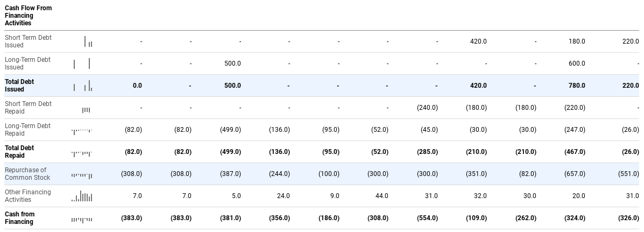Select the 600.0 Long-Term Debt Issued cell

pyautogui.click(x=576, y=64)
